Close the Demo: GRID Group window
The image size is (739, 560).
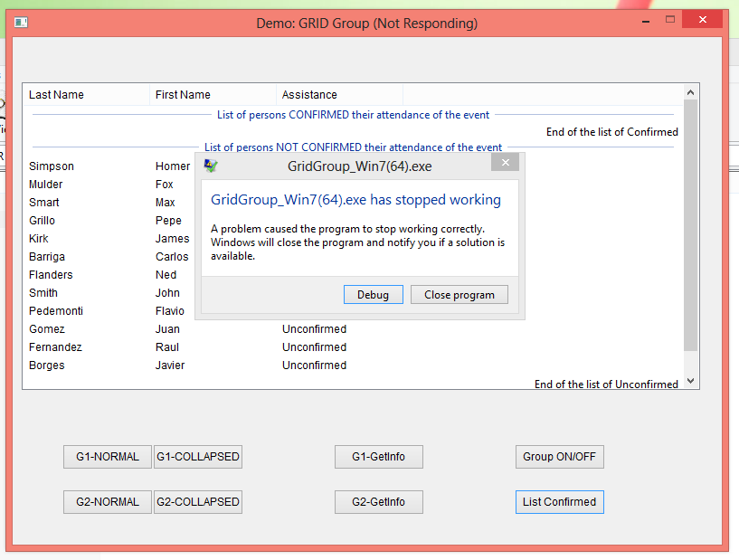[702, 20]
